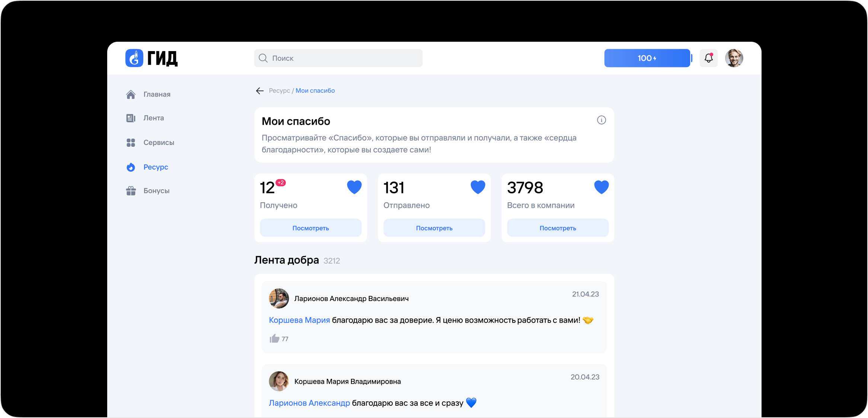Click the heart icon on Получено card

tap(354, 187)
